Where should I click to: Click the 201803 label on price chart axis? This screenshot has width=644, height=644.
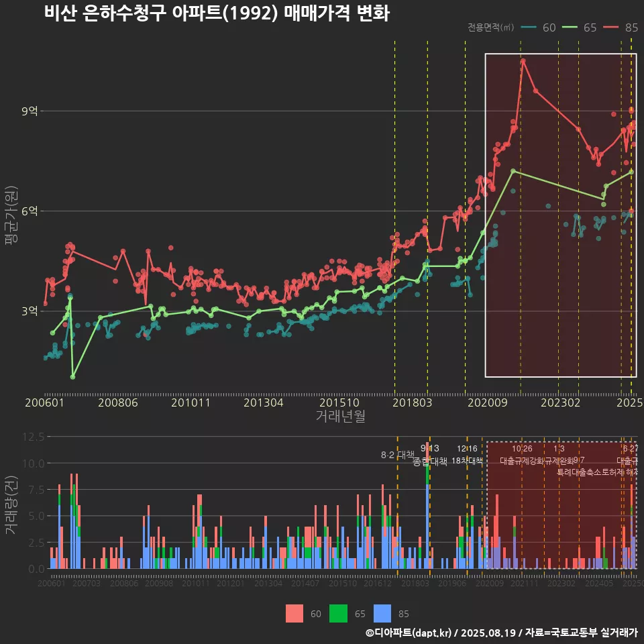point(412,402)
